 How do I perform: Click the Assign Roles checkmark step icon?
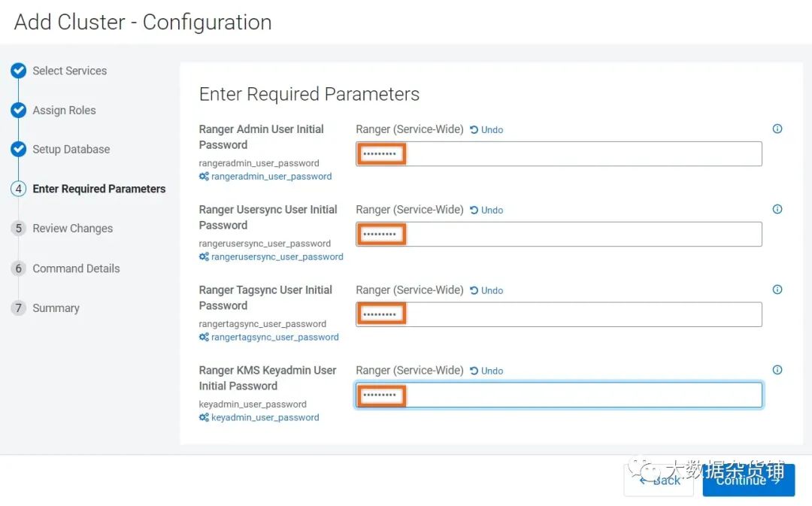click(x=19, y=110)
